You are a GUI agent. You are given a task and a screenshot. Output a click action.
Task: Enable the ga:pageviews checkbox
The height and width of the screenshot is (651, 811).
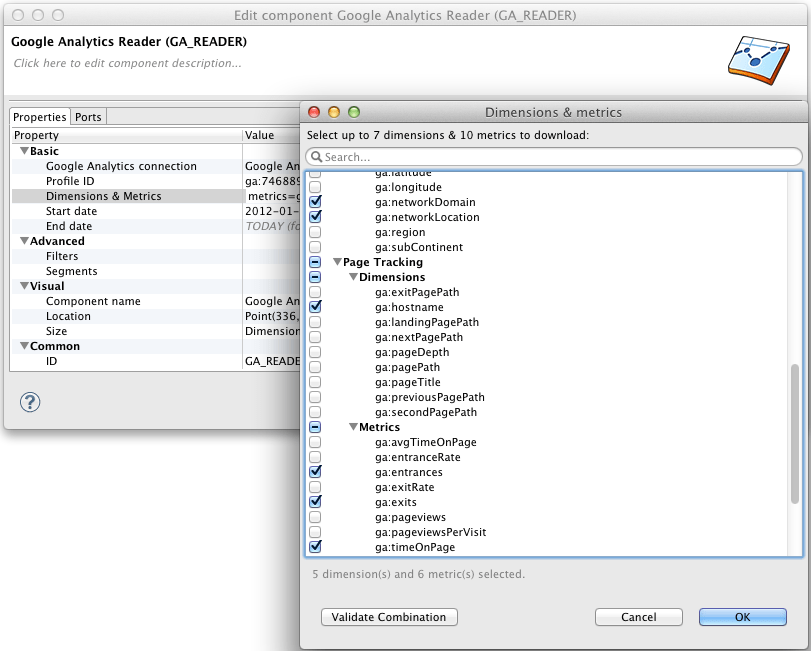click(316, 517)
